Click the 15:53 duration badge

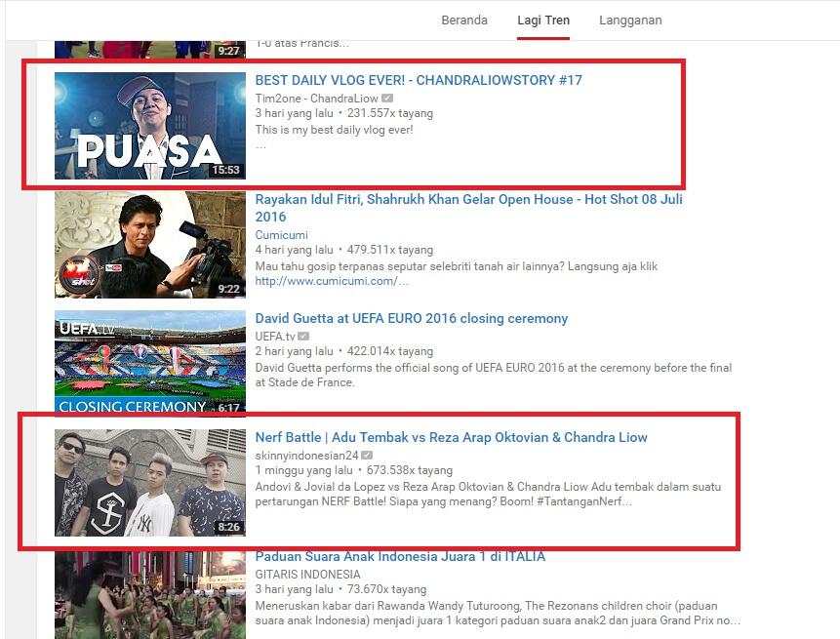click(x=225, y=170)
